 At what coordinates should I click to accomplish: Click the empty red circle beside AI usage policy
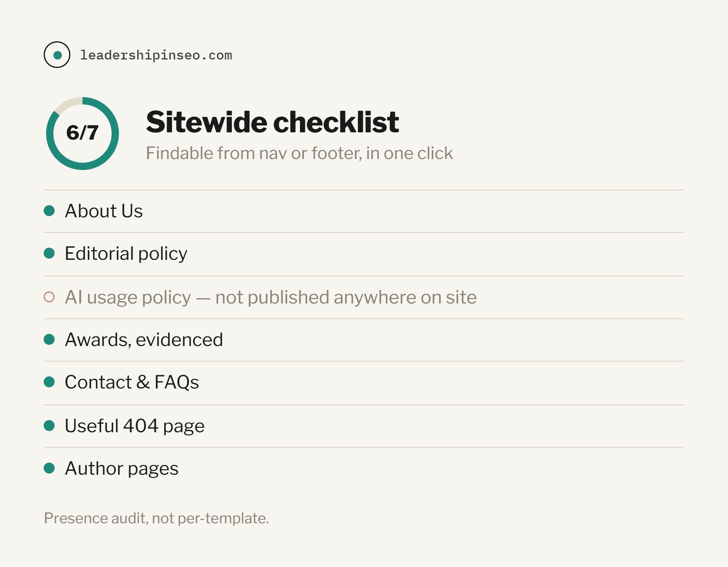coord(49,297)
